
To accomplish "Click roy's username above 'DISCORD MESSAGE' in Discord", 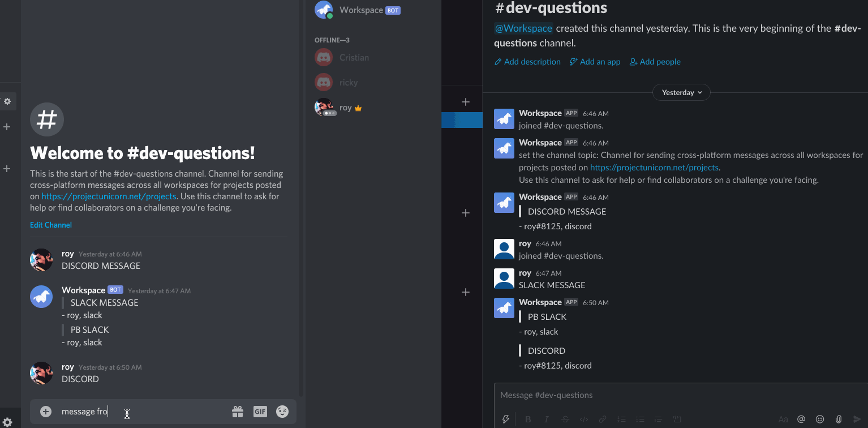I will coord(68,254).
